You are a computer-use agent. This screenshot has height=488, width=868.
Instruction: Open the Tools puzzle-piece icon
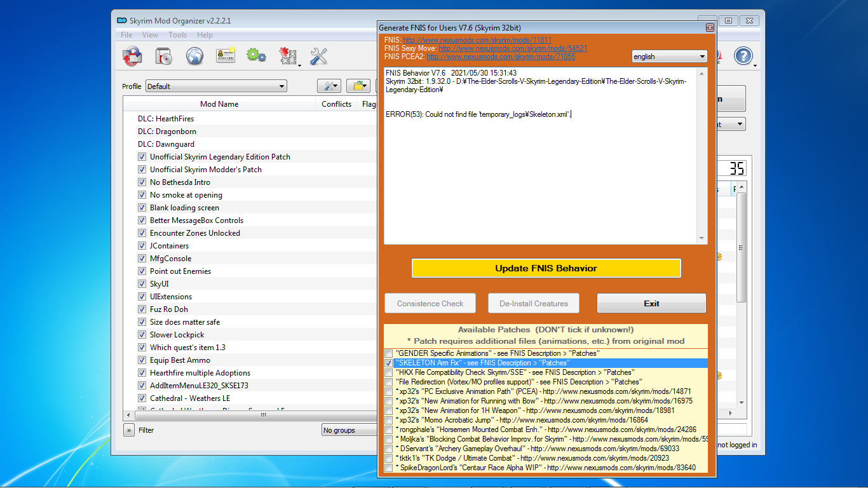(288, 56)
